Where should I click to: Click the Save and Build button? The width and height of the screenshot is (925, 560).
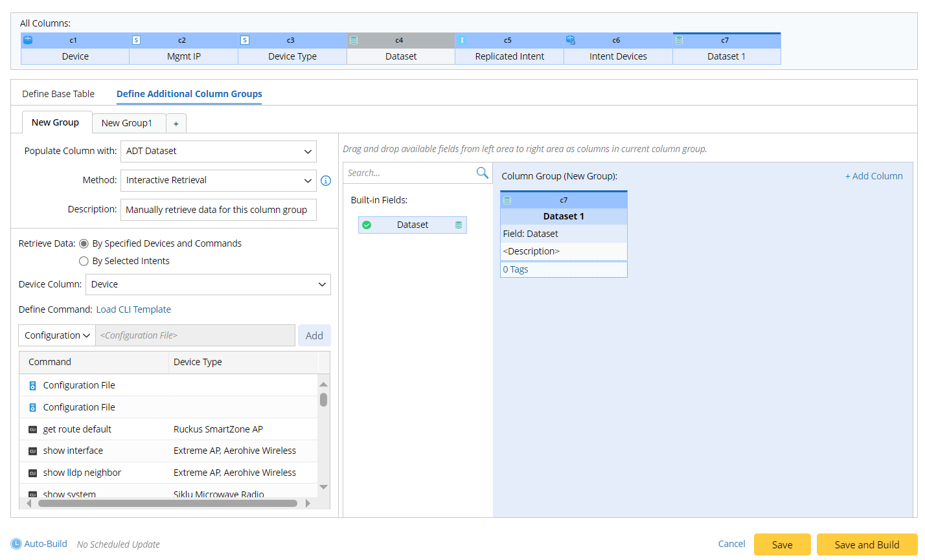[867, 544]
